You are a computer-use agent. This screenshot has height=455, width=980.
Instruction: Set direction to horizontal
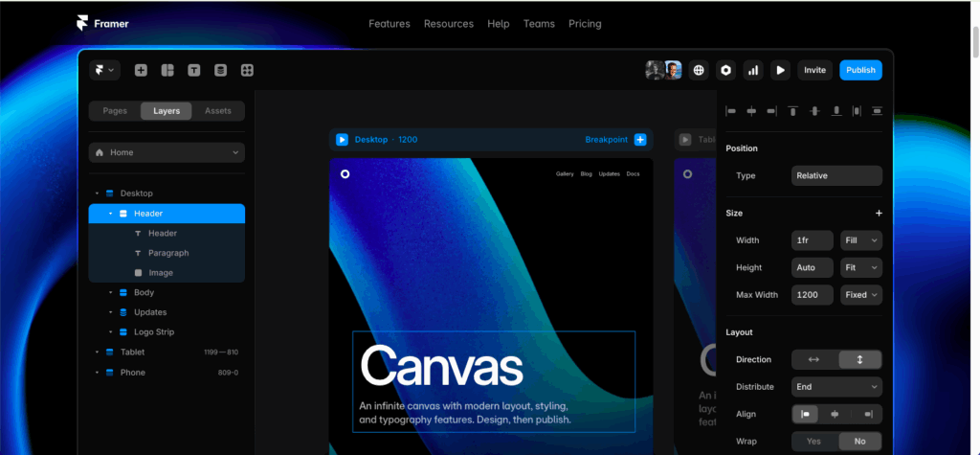point(814,359)
